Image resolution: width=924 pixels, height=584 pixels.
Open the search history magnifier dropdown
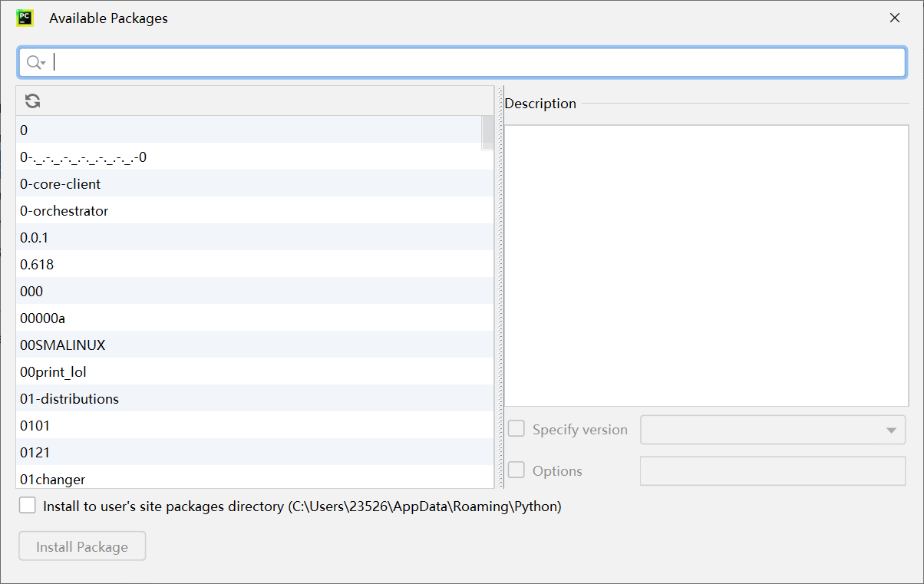35,62
